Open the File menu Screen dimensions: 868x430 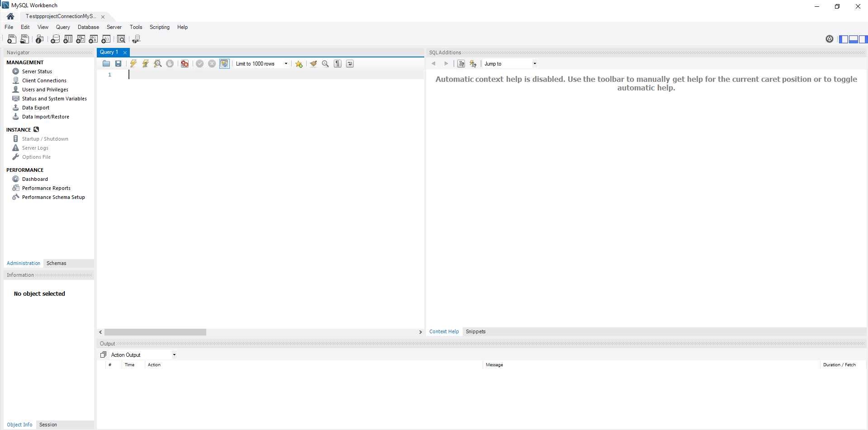tap(9, 27)
